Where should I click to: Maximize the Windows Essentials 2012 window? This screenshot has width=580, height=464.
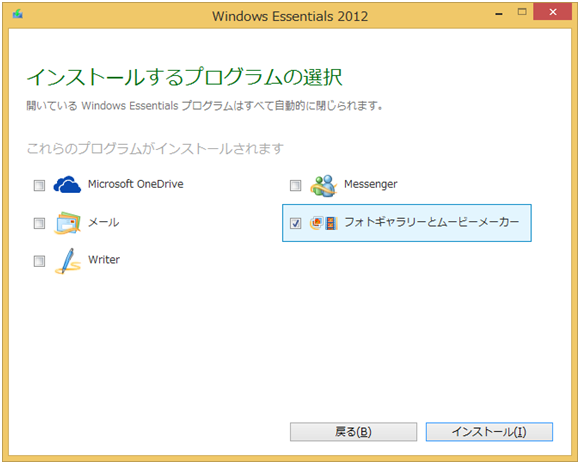click(522, 12)
